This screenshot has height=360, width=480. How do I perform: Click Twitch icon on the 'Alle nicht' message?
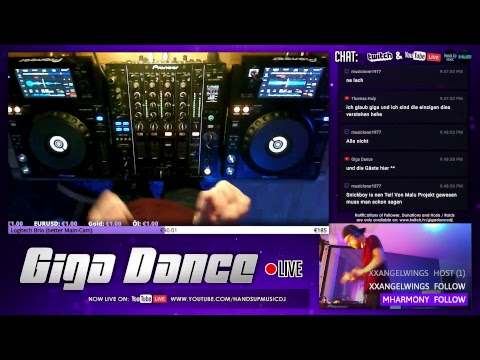coord(347,132)
